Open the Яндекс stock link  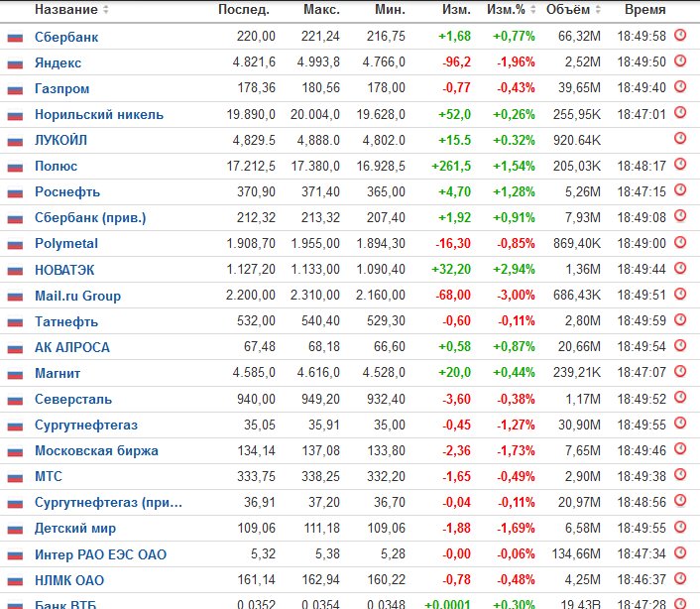58,62
